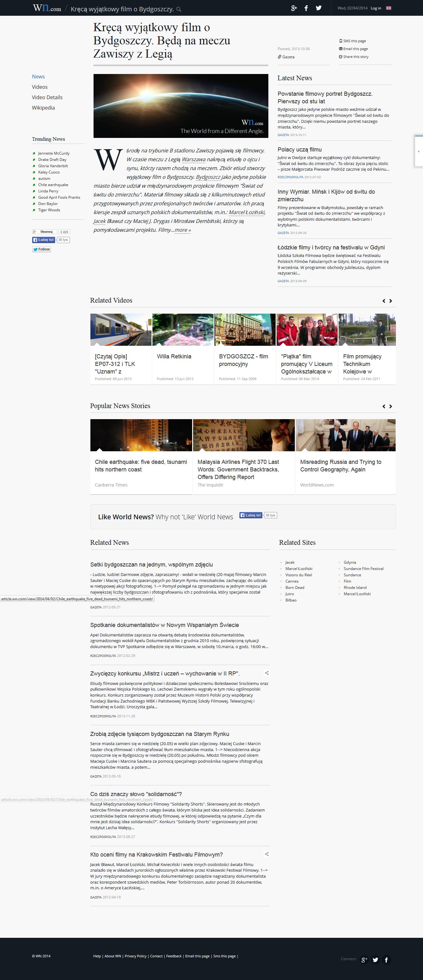Show next Popular News Stories arrow
Viewport: 423px width, 980px height.
tap(391, 406)
